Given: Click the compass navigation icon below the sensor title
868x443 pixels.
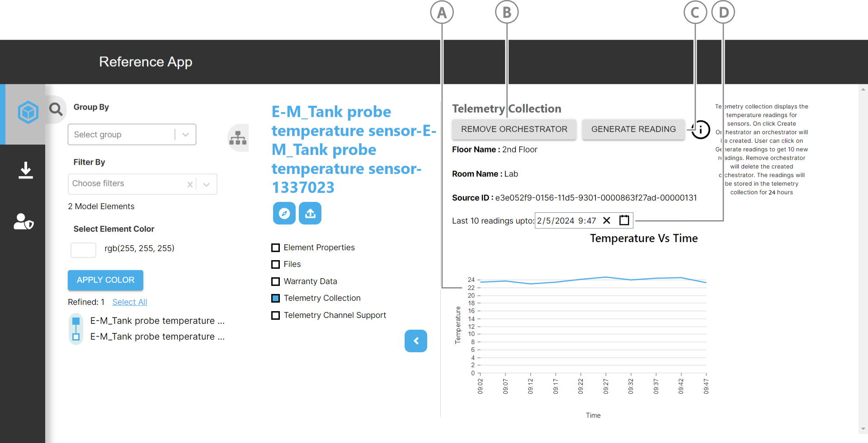Looking at the screenshot, I should (x=284, y=213).
